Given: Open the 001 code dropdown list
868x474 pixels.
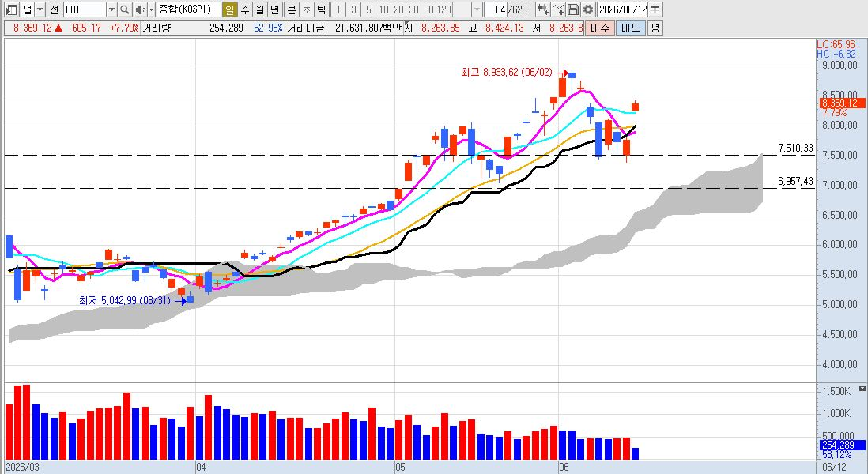Looking at the screenshot, I should tap(111, 9).
